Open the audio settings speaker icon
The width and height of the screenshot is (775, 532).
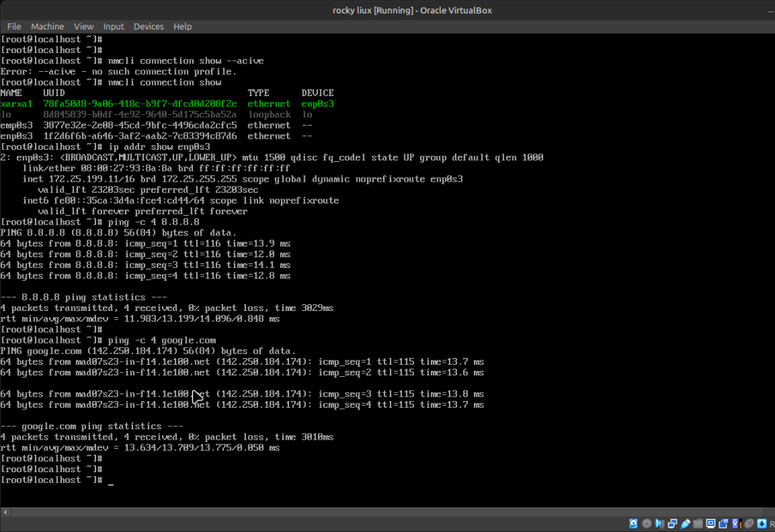[659, 524]
